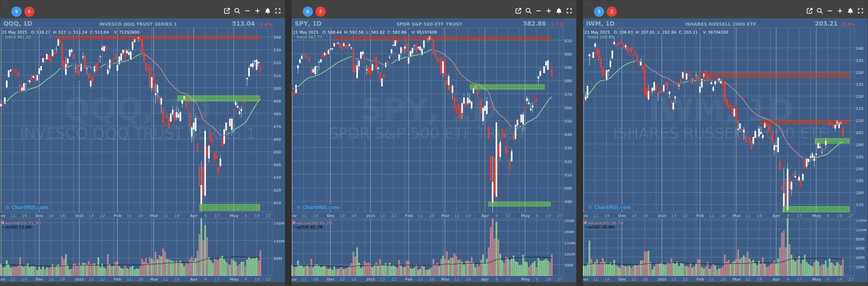
Task: Click search icon on SPY chart
Action: 528,11
